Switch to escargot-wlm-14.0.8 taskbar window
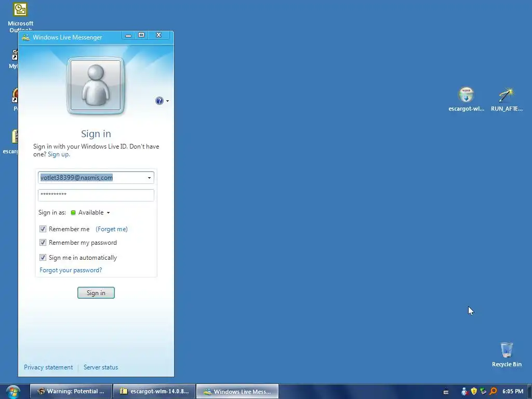 point(154,391)
